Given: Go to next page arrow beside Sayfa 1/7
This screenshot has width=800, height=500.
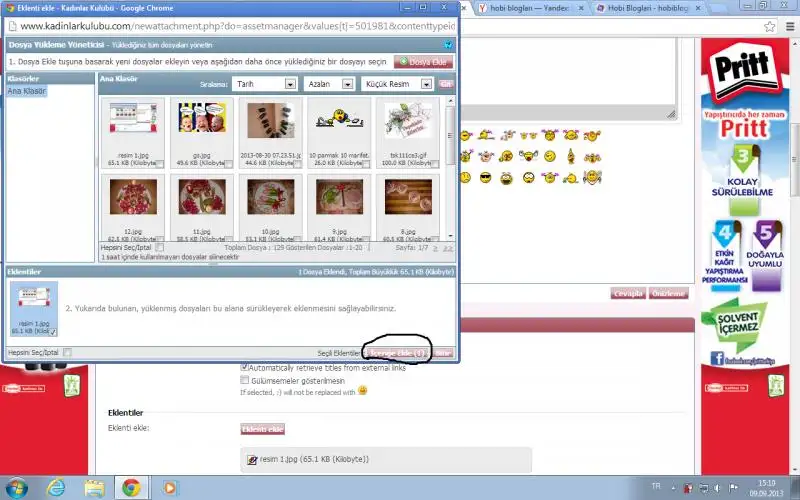Looking at the screenshot, I should [435, 248].
